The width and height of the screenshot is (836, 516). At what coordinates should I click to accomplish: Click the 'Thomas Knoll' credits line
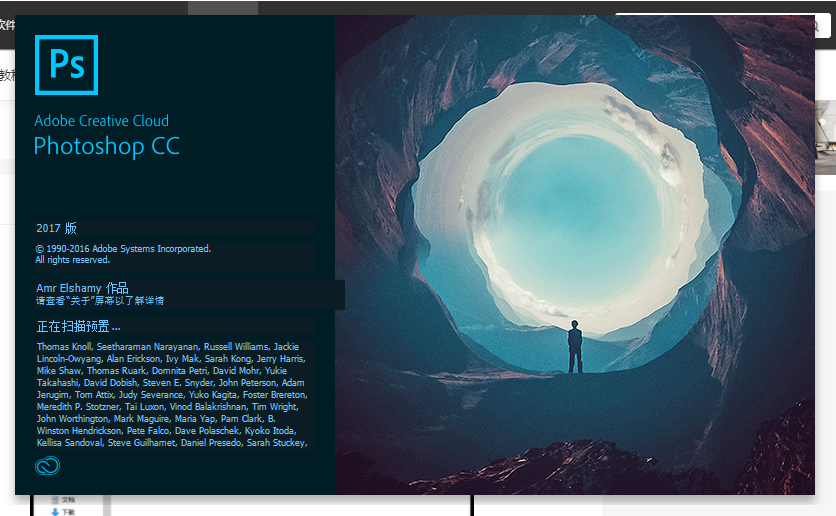(168, 346)
